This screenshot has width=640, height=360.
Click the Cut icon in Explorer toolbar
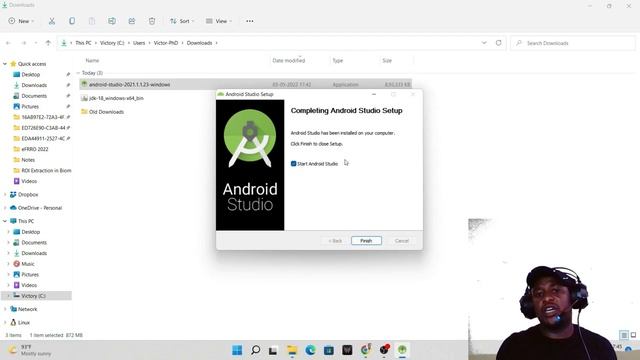52,21
